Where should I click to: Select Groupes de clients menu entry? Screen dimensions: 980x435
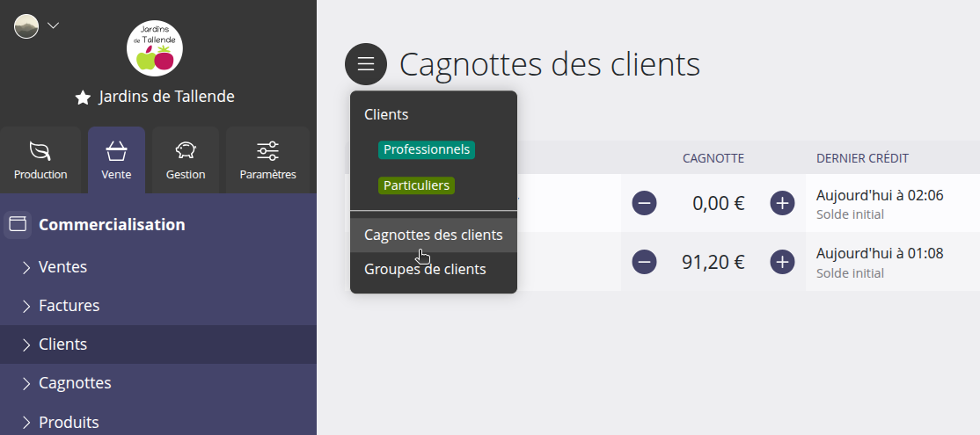(x=425, y=269)
